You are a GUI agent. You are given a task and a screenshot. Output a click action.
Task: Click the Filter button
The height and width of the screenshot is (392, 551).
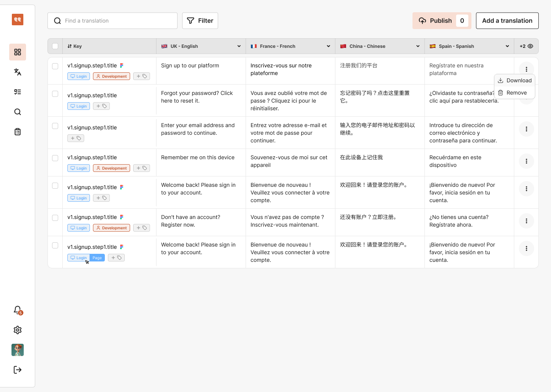tap(200, 21)
